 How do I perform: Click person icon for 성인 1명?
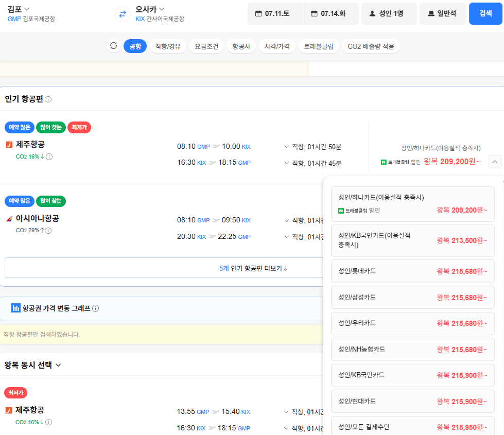(x=372, y=13)
